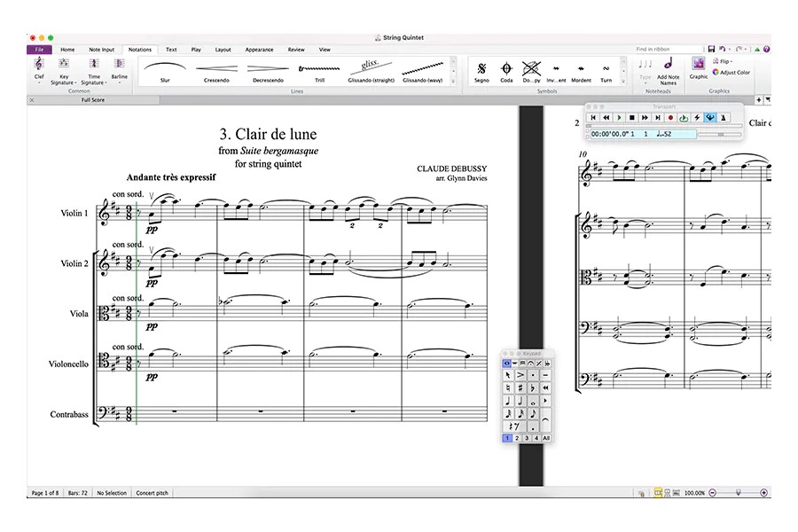The width and height of the screenshot is (798, 532).
Task: Choose the Decrescendo hairpin
Action: pyautogui.click(x=268, y=71)
